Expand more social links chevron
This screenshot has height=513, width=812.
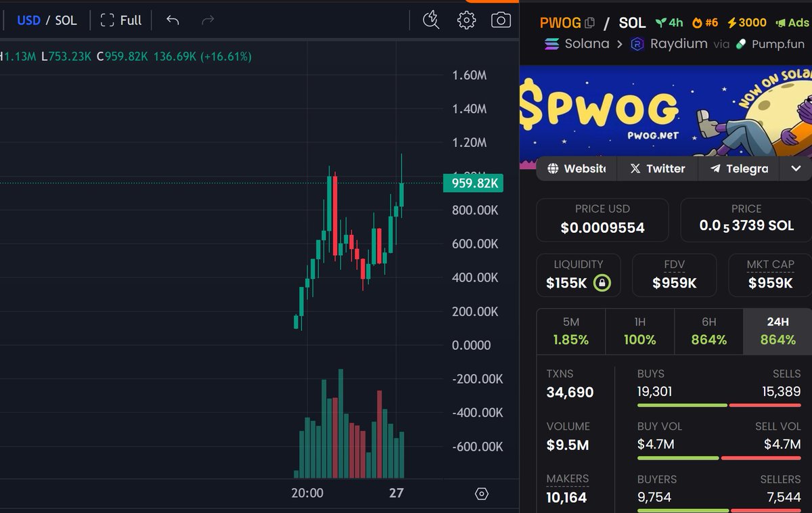(796, 169)
